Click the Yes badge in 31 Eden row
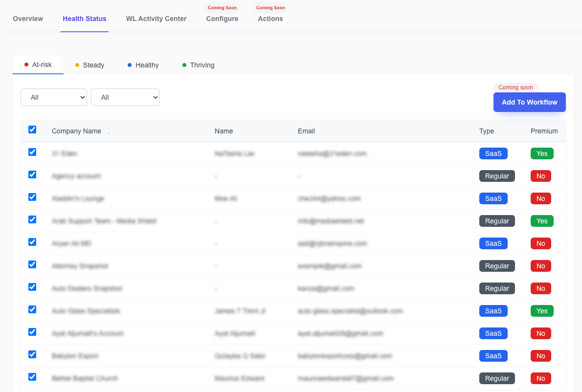This screenshot has height=392, width=582. pyautogui.click(x=542, y=153)
